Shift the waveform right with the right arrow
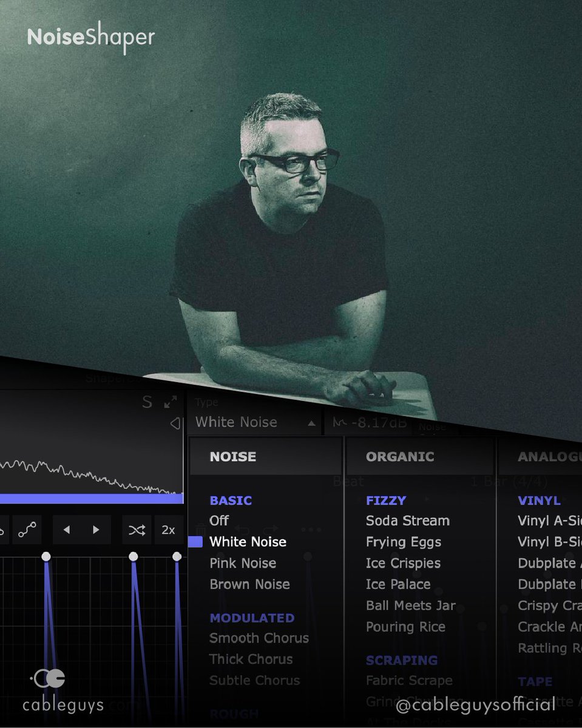Viewport: 582px width, 728px height. coord(96,530)
